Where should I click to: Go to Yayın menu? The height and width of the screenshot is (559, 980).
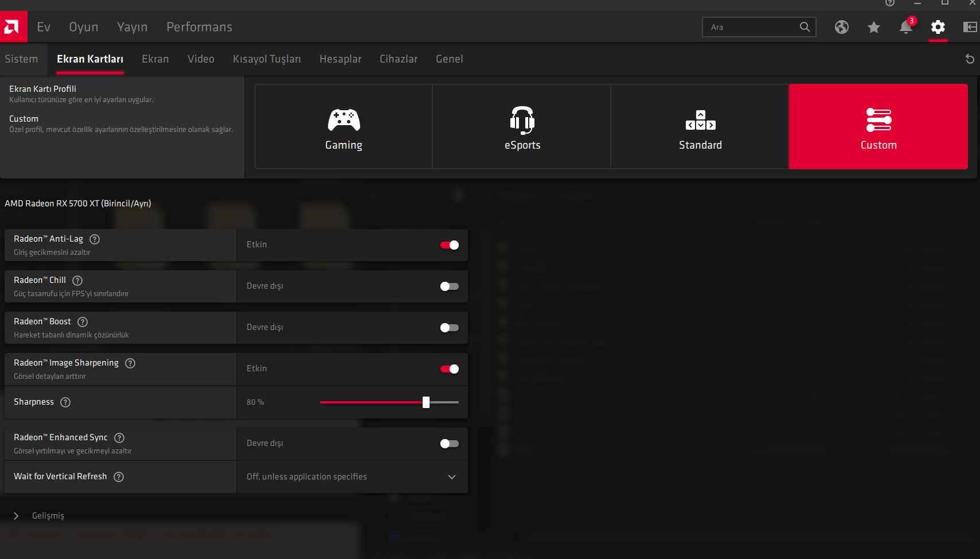[132, 27]
